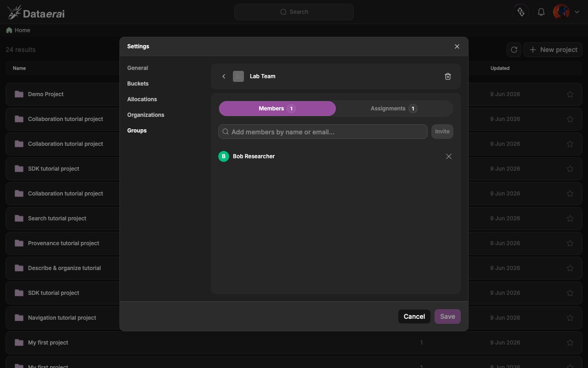588x368 pixels.
Task: Open the Demo Project row
Action: coord(294,94)
